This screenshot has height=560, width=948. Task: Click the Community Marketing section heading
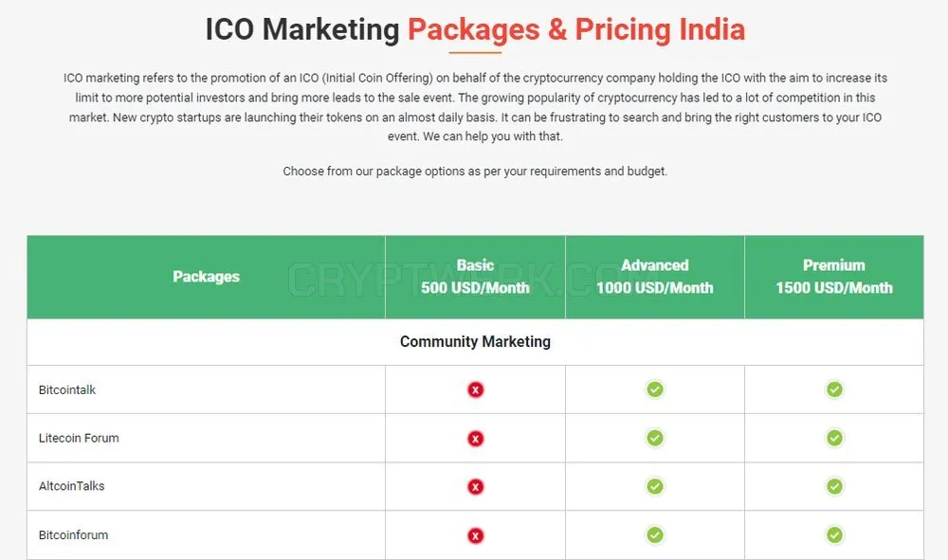tap(475, 342)
